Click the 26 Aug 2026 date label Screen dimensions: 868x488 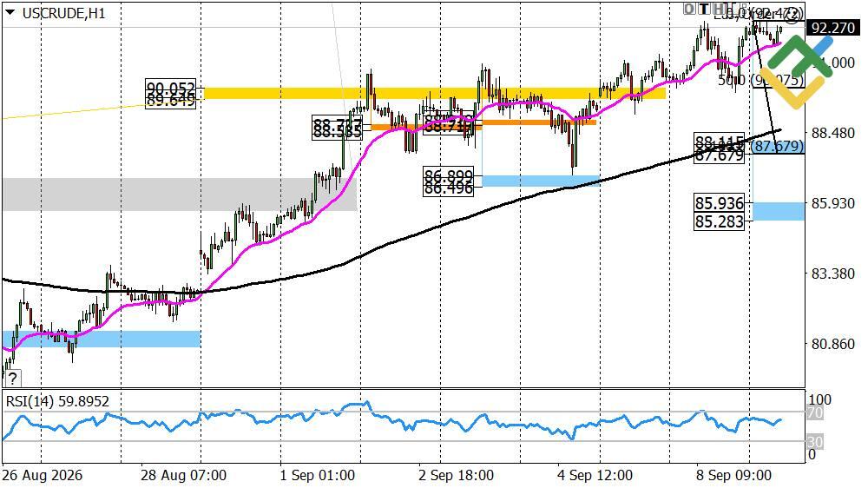42,475
